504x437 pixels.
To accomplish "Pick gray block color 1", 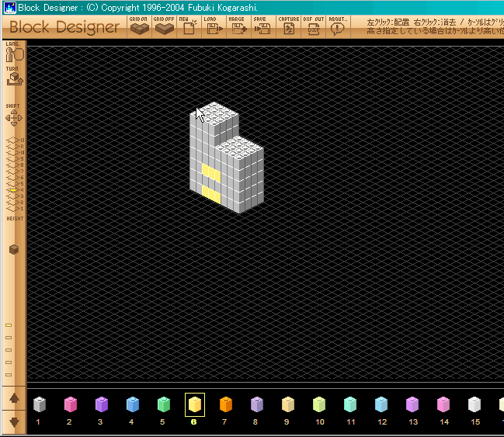I will (x=39, y=404).
